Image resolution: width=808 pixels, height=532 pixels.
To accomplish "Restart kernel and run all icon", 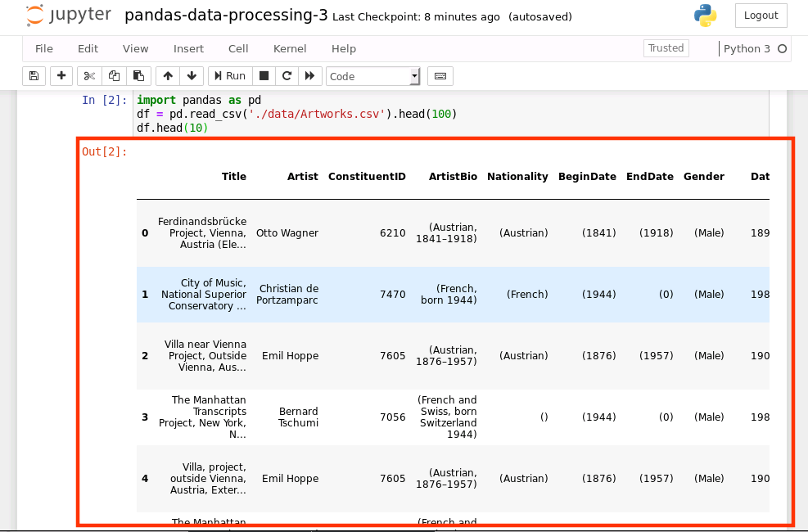I will 310,76.
